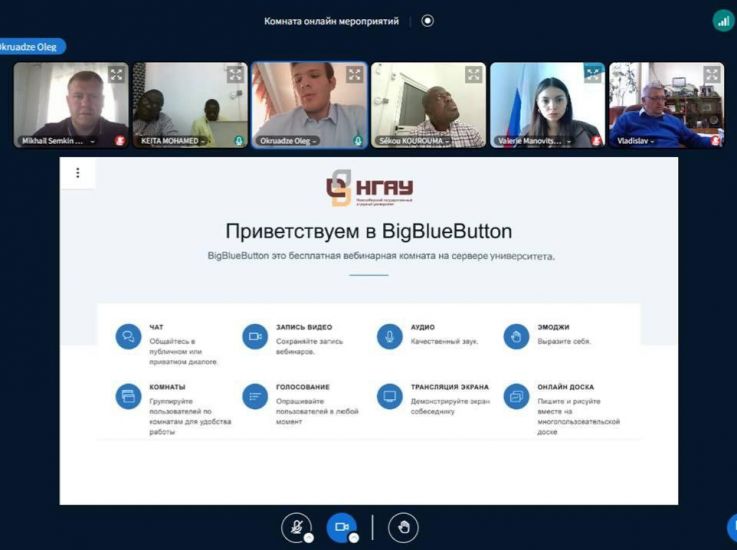Toggle the muted microphone button
Screen dimensions: 737x550
[x=296, y=527]
